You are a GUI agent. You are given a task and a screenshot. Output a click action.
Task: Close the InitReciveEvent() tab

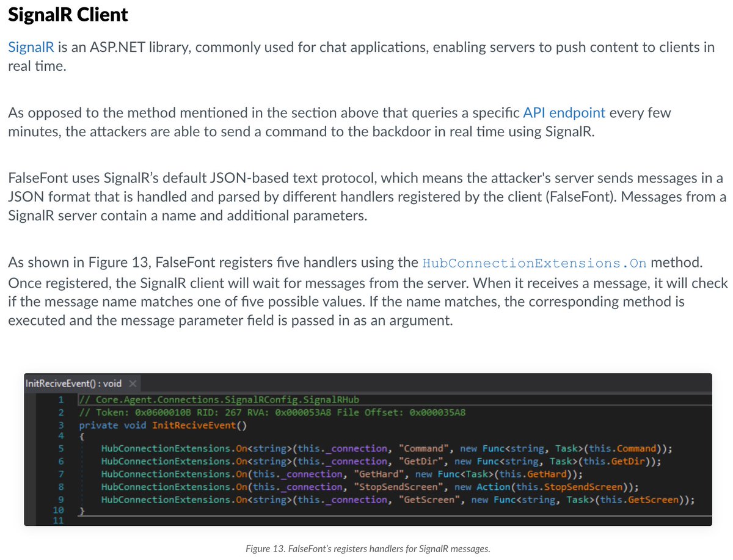pyautogui.click(x=131, y=384)
